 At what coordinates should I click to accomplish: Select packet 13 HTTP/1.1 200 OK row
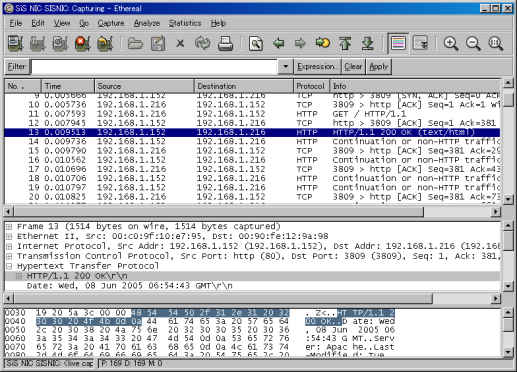[x=252, y=132]
